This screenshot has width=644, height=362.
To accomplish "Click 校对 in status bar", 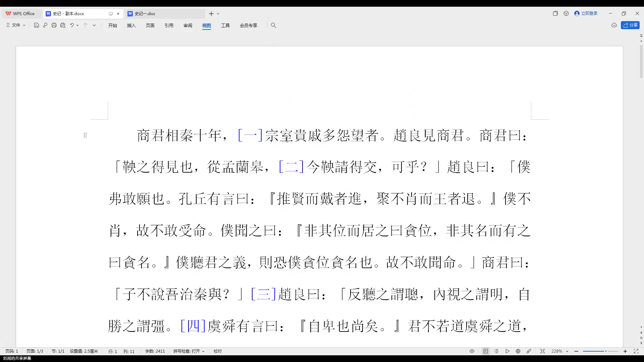I will pos(218,351).
